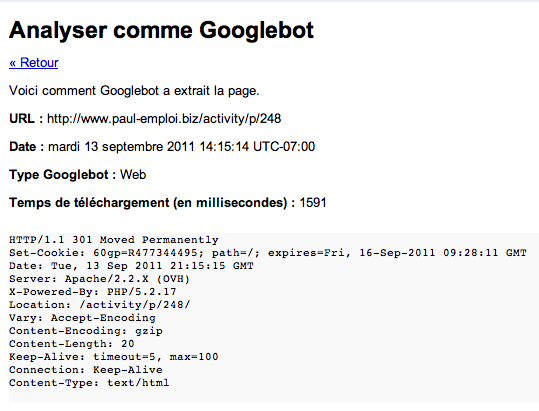Click the HTTP/1.1 301 Moved Permanently line
Screen dimensions: 539x411
[114, 240]
